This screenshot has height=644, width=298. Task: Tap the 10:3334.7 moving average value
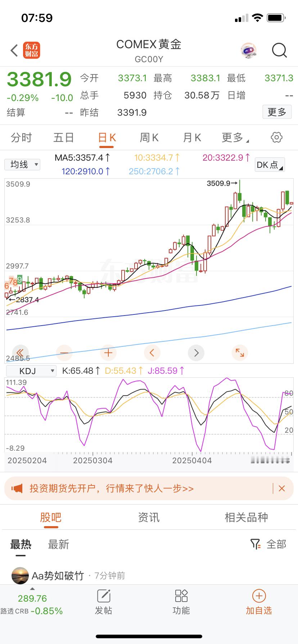coord(157,158)
